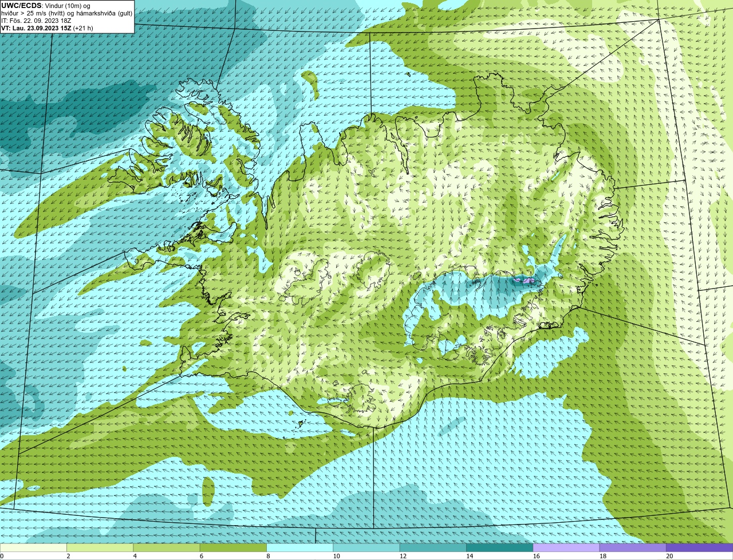Click the legend scale label "0"
Viewport: 733px width, 560px height.
click(x=2, y=556)
